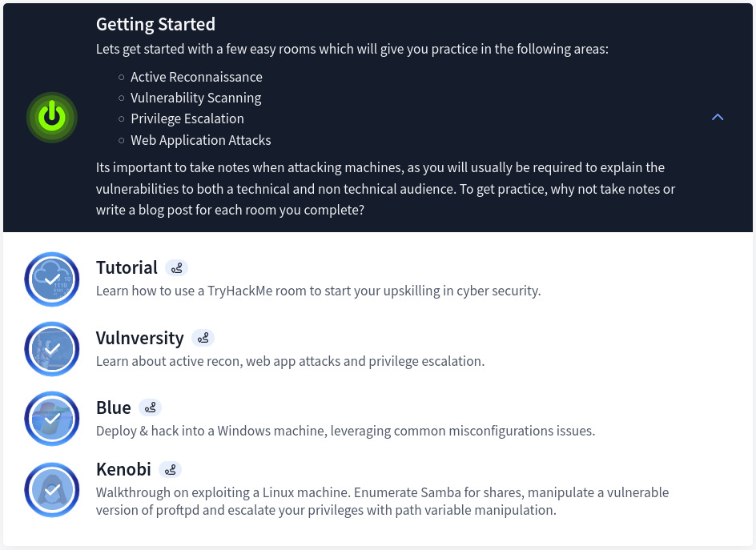The image size is (756, 550).
Task: Click the Blue room badge icon
Action: click(51, 418)
